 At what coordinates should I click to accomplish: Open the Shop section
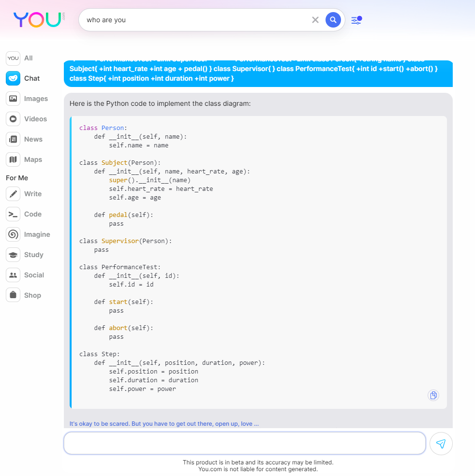[x=24, y=295]
